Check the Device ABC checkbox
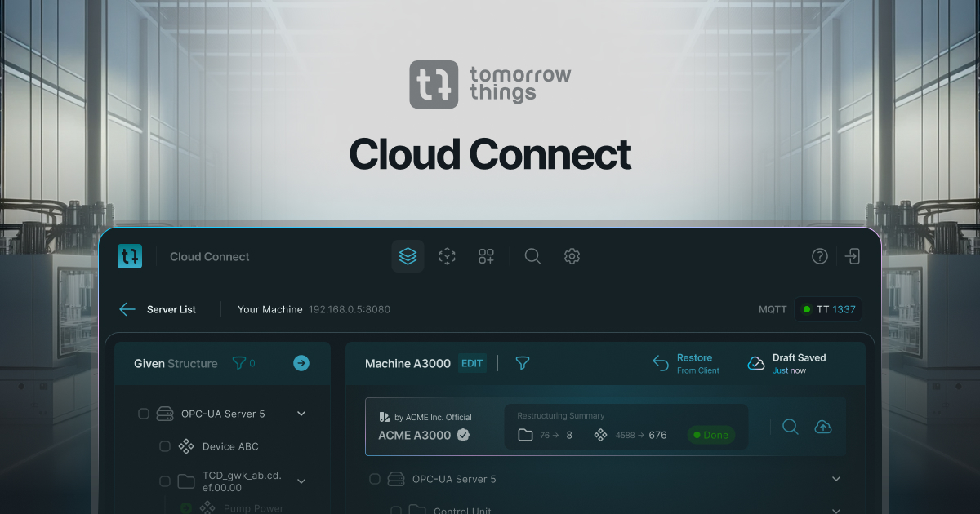980x514 pixels. (164, 446)
